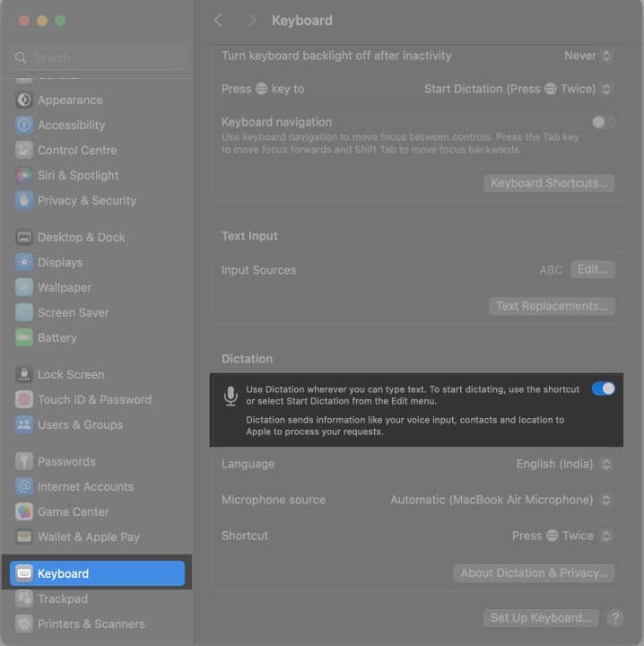Click the 'Text Input' section heading
Image resolution: width=644 pixels, height=646 pixels.
[x=249, y=236]
